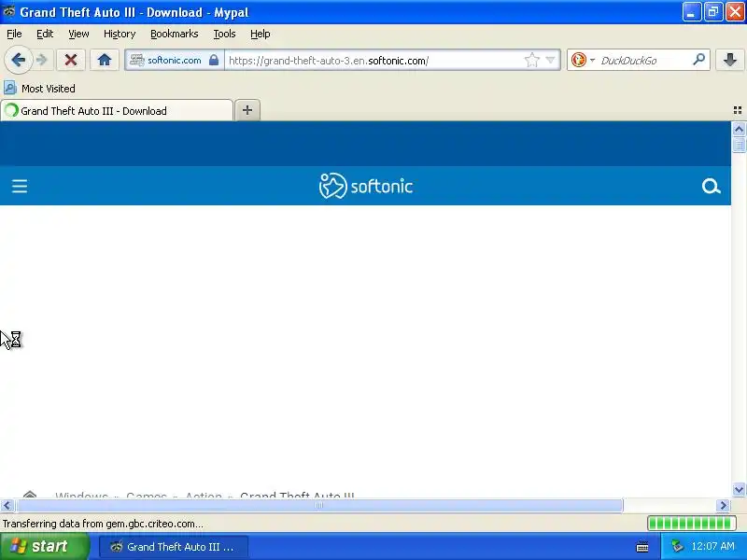
Task: Open the Softonic hamburger menu
Action: (x=20, y=186)
